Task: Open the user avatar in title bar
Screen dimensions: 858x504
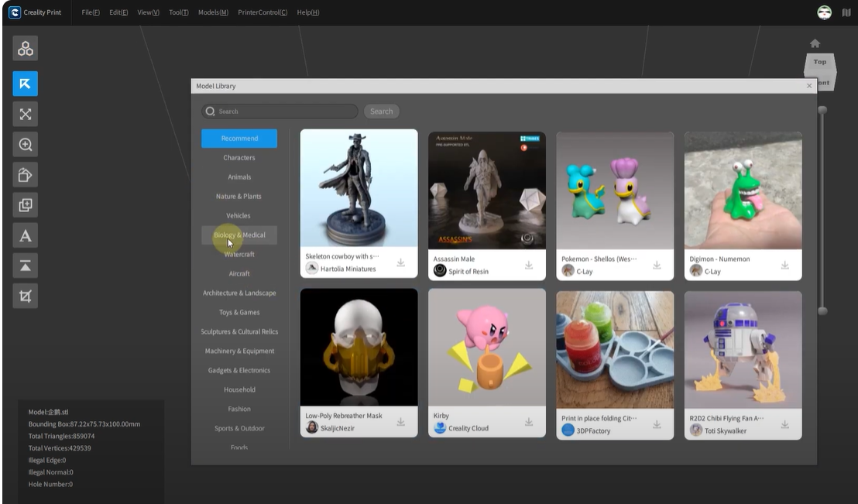Action: coord(824,12)
